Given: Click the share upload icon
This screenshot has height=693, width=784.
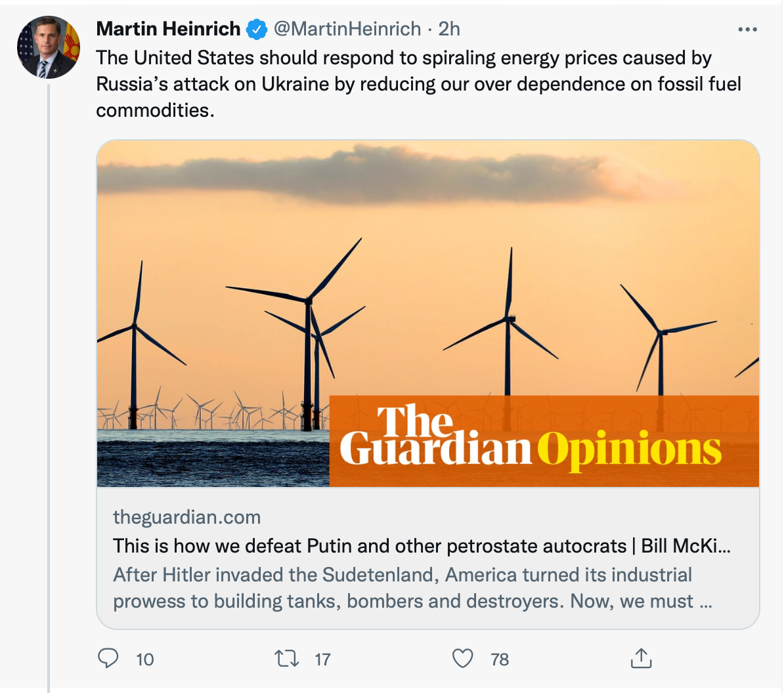Looking at the screenshot, I should (x=640, y=658).
